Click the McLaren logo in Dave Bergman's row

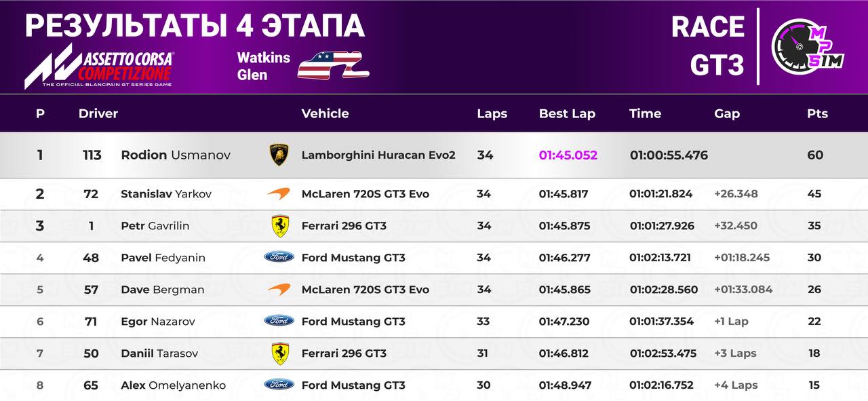click(279, 289)
